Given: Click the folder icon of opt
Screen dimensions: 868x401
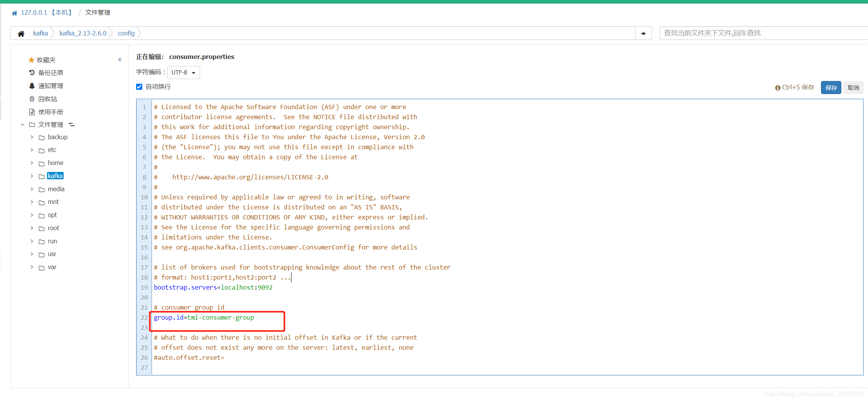Looking at the screenshot, I should coord(42,216).
